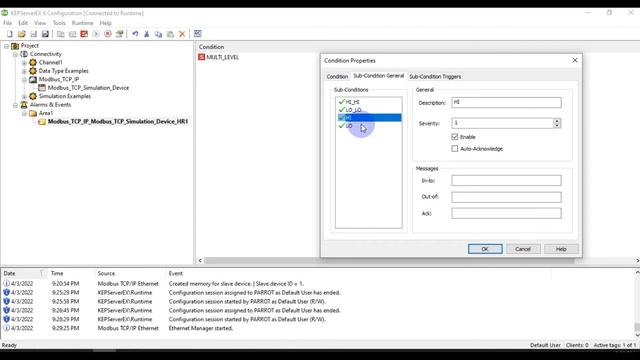640x360 pixels.
Task: Open the Runtime menu
Action: pos(82,23)
